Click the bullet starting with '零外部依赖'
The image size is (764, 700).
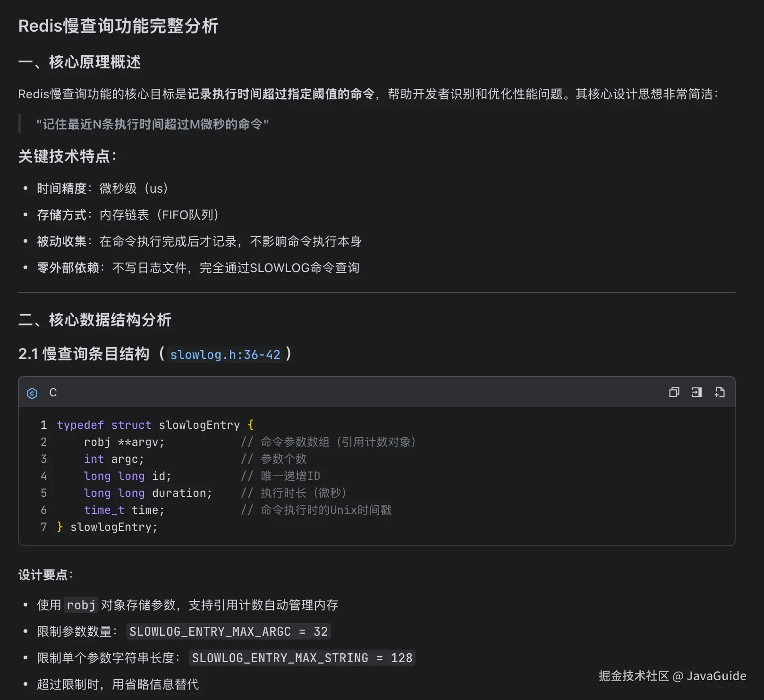[x=198, y=268]
